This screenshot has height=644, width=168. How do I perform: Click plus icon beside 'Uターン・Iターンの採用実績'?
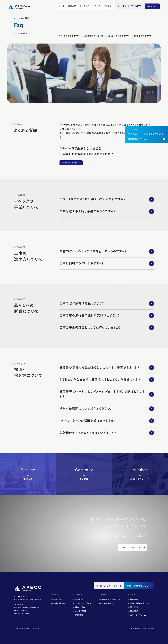151,421
